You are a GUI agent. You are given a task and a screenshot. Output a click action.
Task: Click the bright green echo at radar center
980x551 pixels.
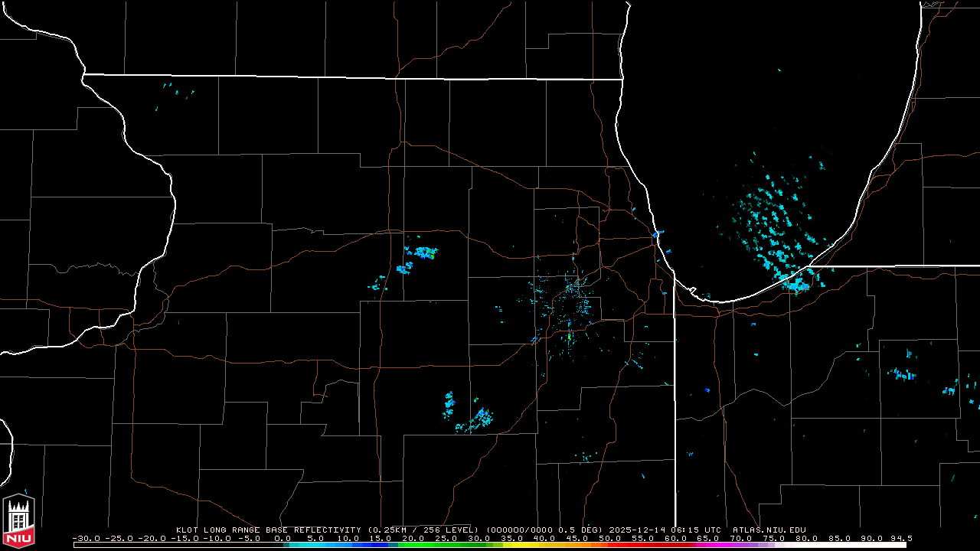[570, 335]
